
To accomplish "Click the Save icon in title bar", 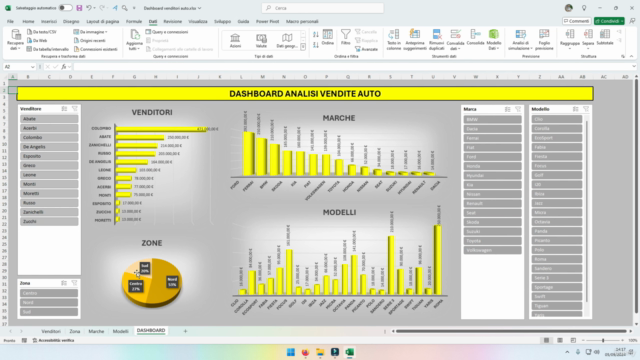I will 79,8.
